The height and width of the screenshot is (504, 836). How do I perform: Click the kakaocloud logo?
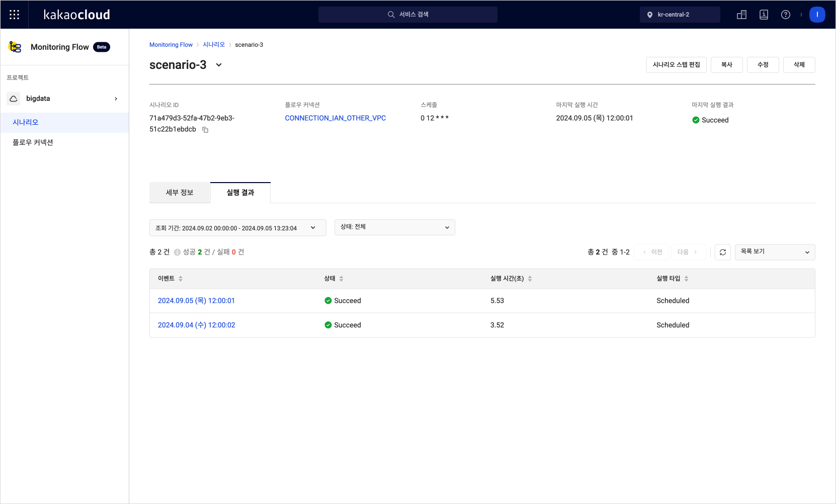click(x=76, y=15)
